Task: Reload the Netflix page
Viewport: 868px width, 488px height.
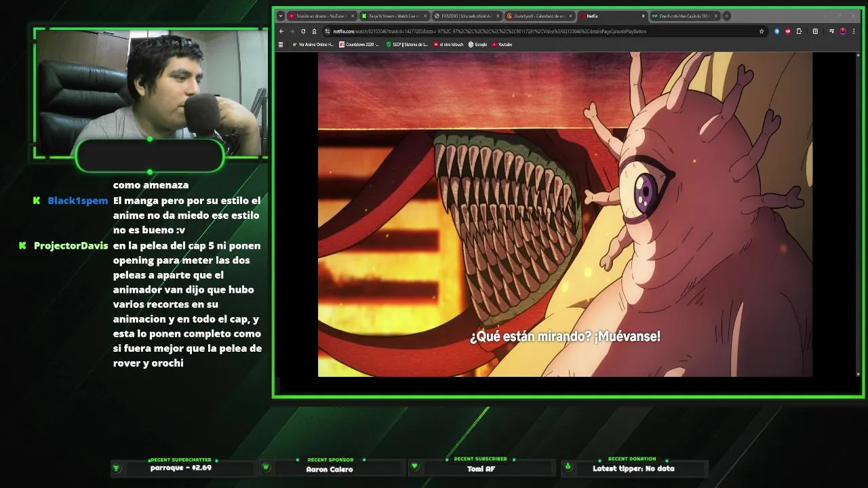Action: point(303,31)
